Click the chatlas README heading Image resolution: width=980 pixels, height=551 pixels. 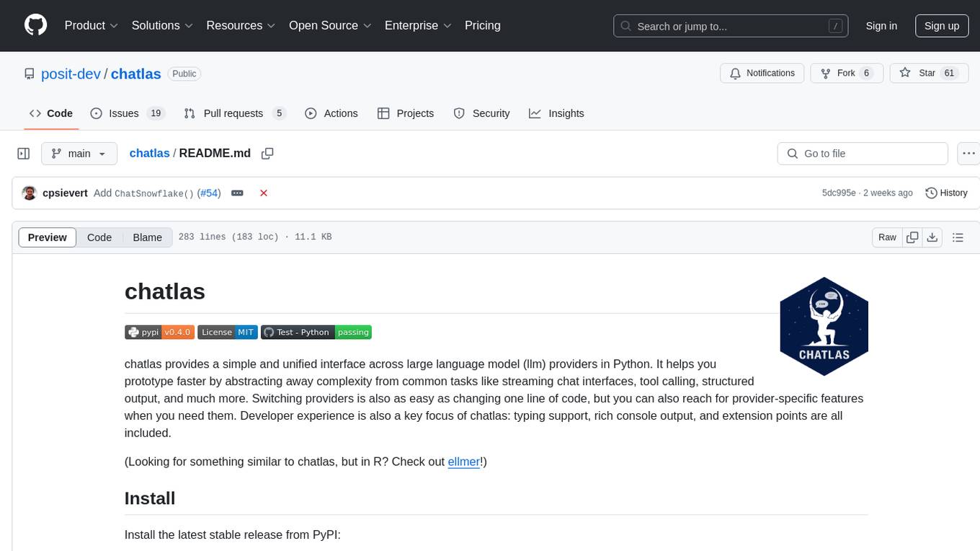[165, 291]
